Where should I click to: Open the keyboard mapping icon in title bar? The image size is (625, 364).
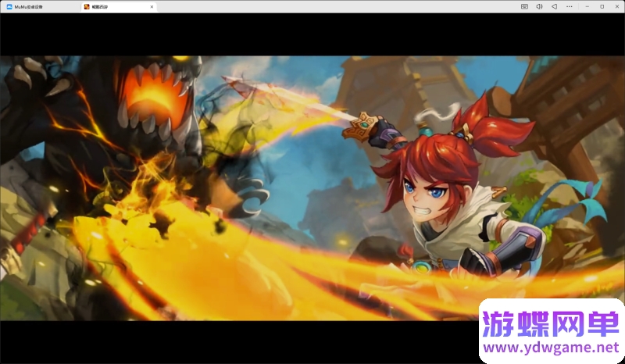[x=524, y=6]
